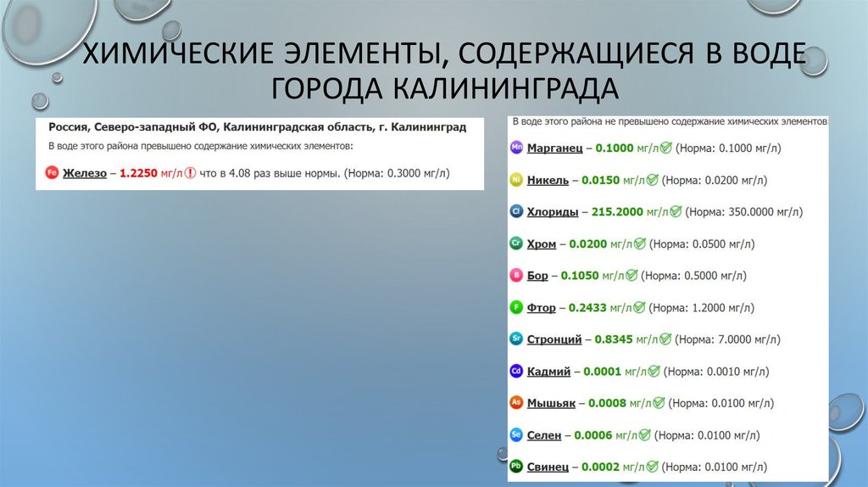Open the Мышьяк link
Screen dimensions: 868x487
pos(551,403)
